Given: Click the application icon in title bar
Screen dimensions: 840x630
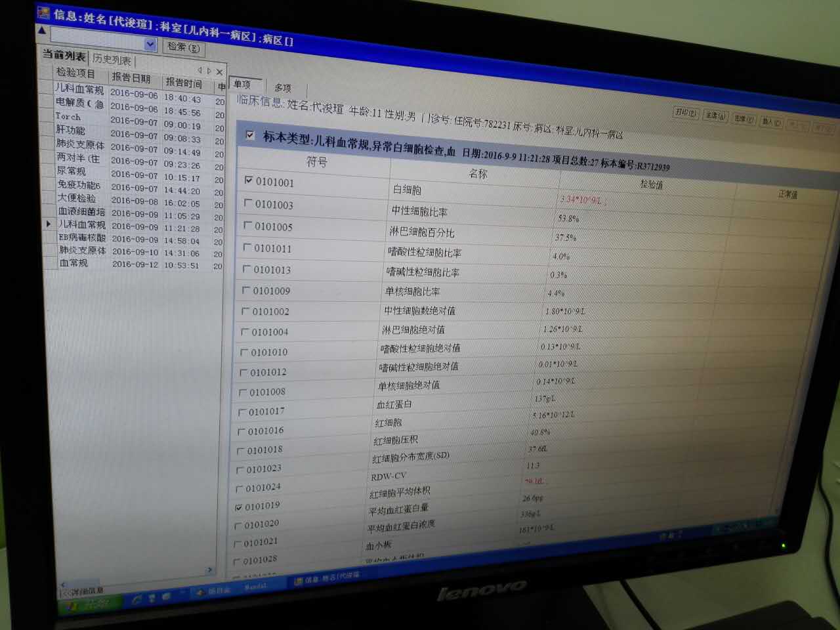Looking at the screenshot, I should [43, 12].
